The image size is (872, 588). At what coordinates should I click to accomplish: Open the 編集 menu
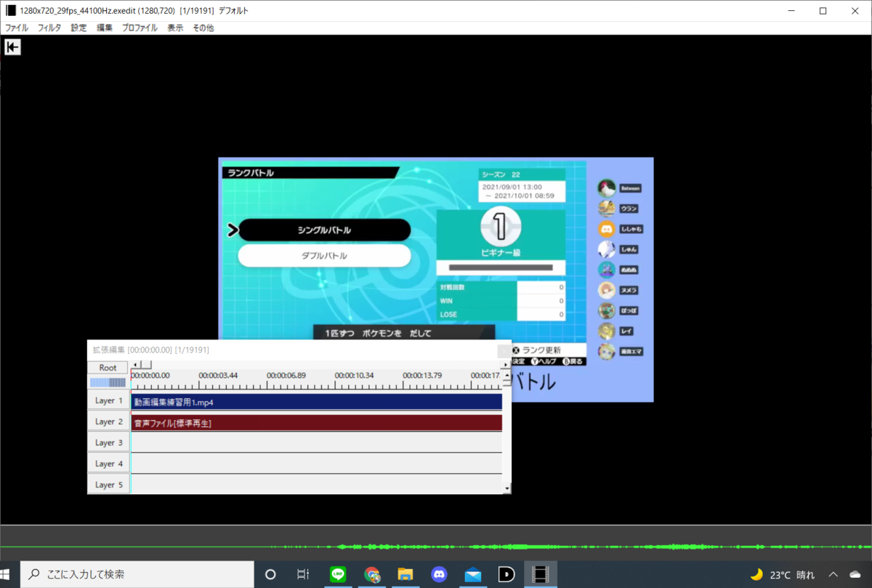(105, 28)
